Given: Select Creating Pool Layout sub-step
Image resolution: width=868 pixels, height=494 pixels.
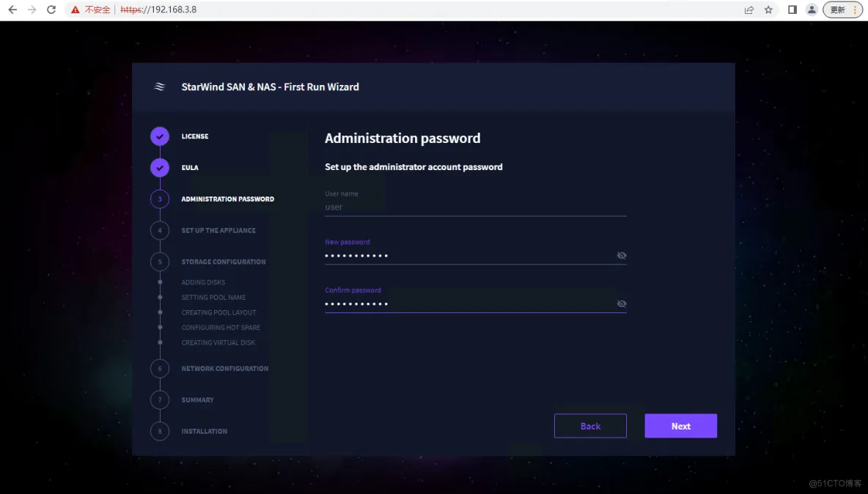Looking at the screenshot, I should (218, 312).
